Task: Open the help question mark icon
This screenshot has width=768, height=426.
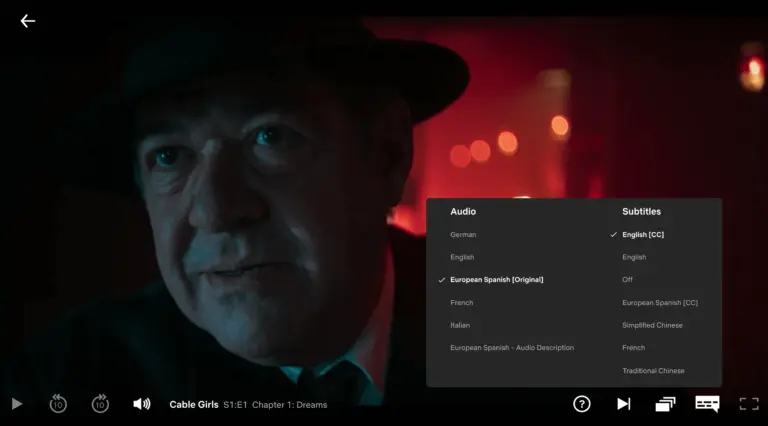Action: [x=581, y=404]
